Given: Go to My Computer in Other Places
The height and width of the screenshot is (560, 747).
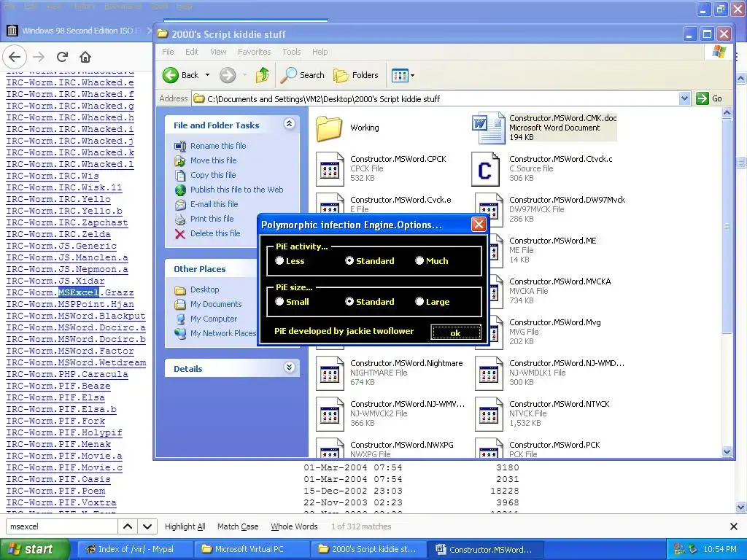Looking at the screenshot, I should 214,319.
